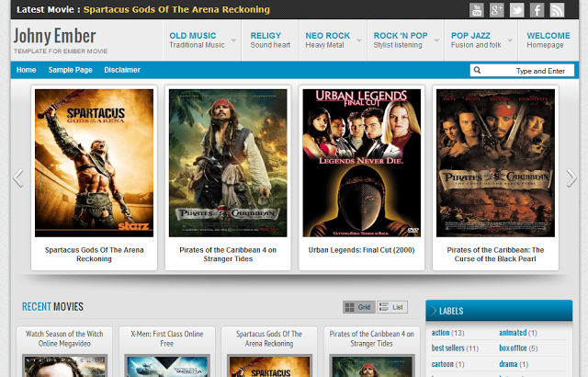Image resolution: width=588 pixels, height=377 pixels.
Task: Click caption Pirates of the Caribbean: The Curse
Action: pos(495,255)
